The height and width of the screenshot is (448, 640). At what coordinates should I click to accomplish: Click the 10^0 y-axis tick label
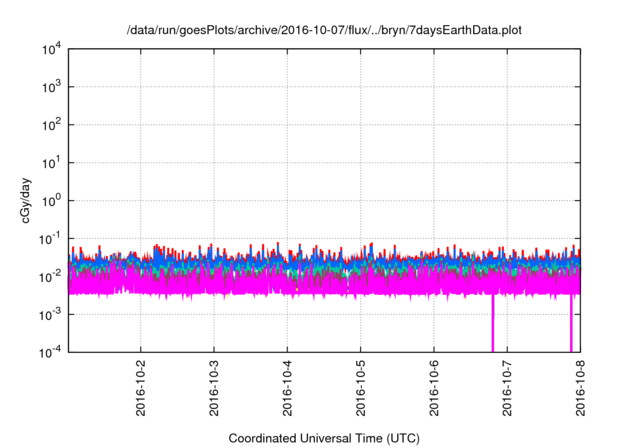[51, 201]
